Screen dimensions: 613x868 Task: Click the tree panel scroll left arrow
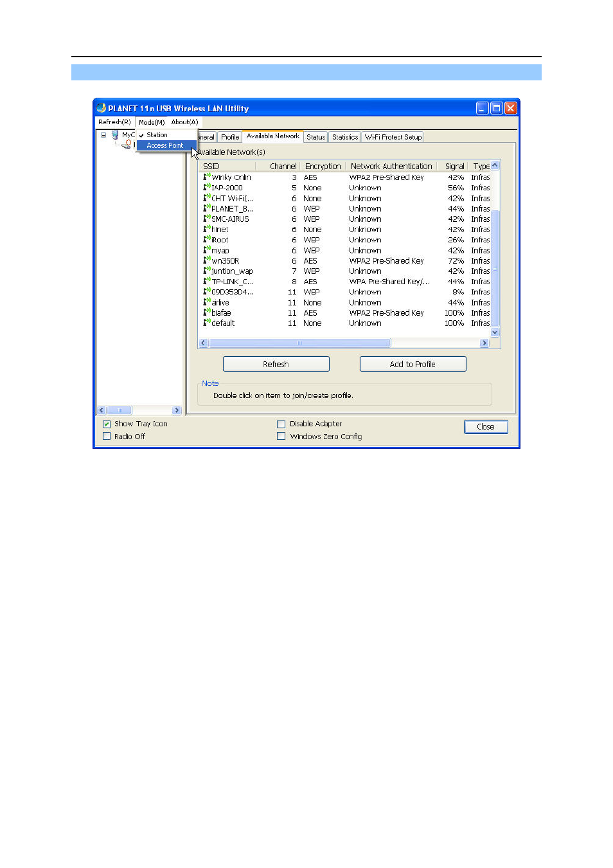(102, 410)
